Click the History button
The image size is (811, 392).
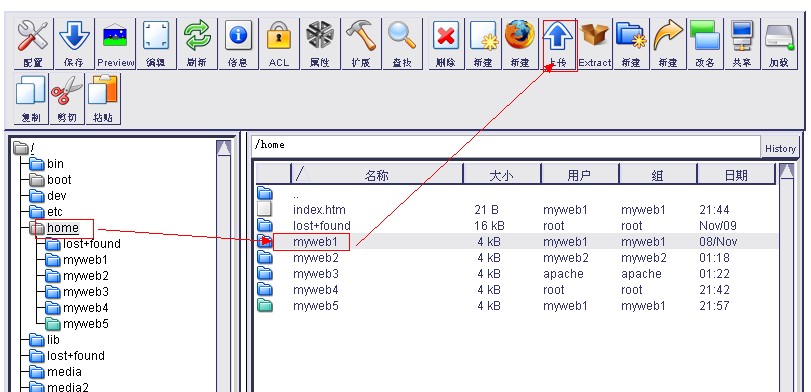(x=780, y=148)
